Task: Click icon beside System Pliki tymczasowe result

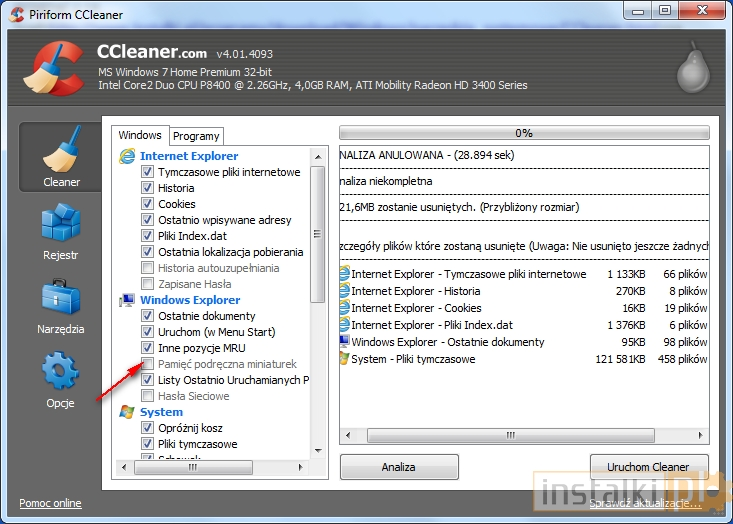Action: 345,359
